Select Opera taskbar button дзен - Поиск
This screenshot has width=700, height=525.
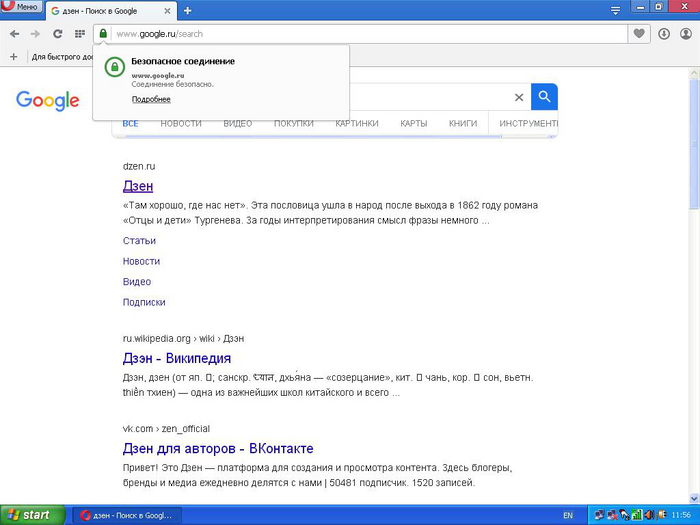[x=127, y=516]
